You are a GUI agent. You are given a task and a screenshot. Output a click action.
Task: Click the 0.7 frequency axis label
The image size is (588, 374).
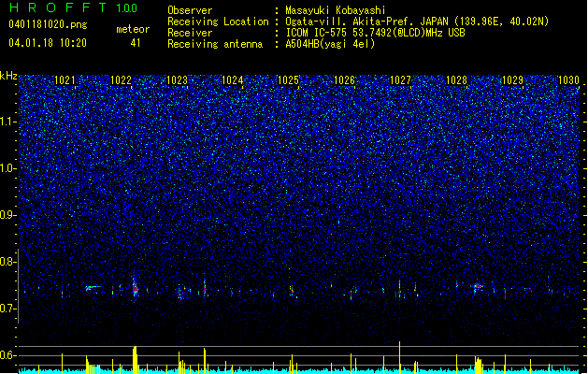8,309
